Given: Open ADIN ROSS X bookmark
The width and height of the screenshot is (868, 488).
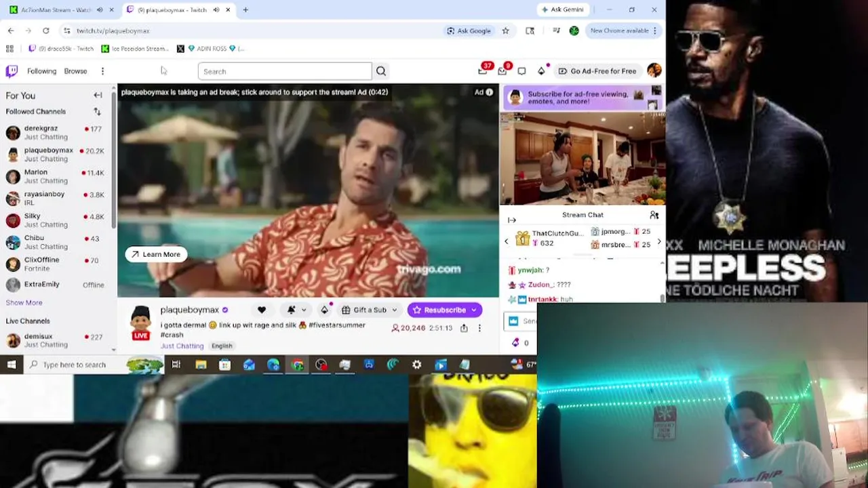Looking at the screenshot, I should [210, 49].
